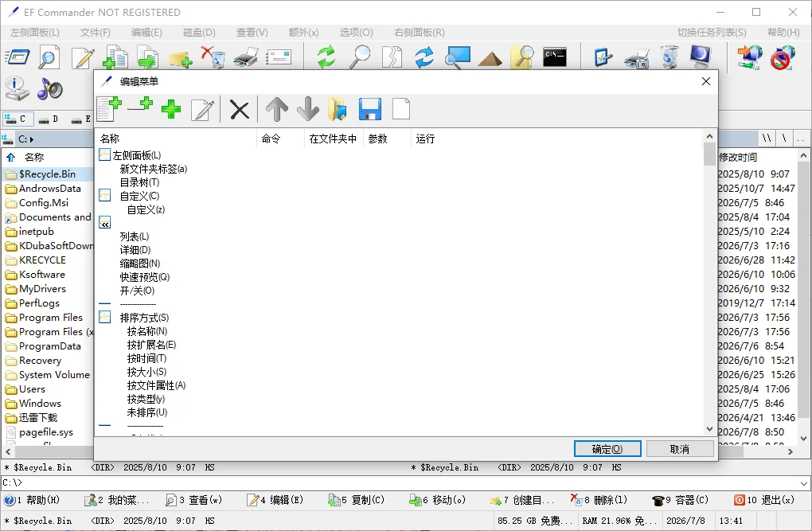Click the move files icon with the green arrow

pyautogui.click(x=147, y=57)
